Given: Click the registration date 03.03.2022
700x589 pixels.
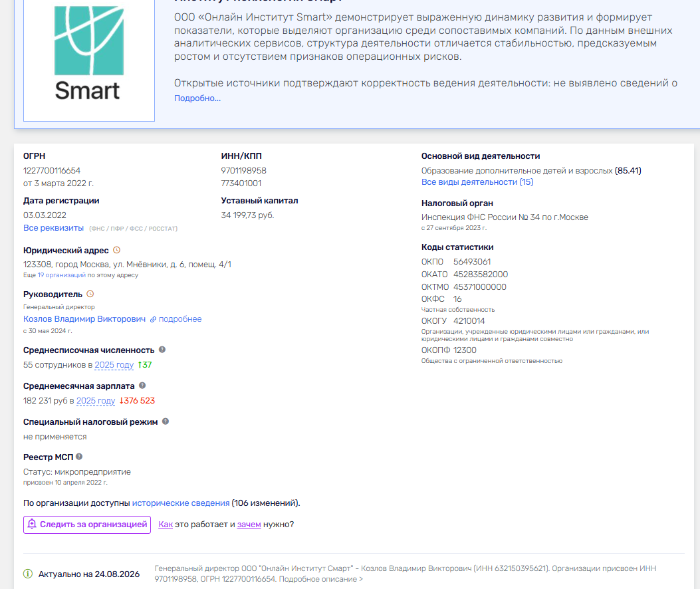Looking at the screenshot, I should 45,215.
